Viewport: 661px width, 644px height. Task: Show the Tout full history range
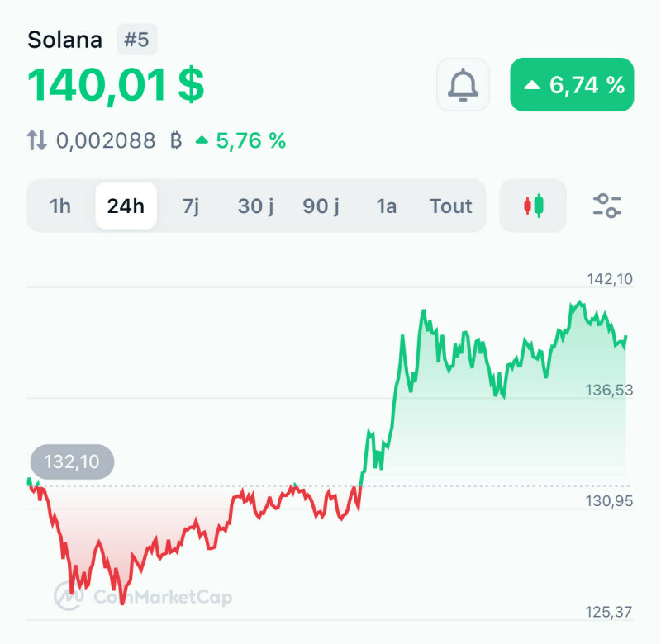pyautogui.click(x=451, y=206)
